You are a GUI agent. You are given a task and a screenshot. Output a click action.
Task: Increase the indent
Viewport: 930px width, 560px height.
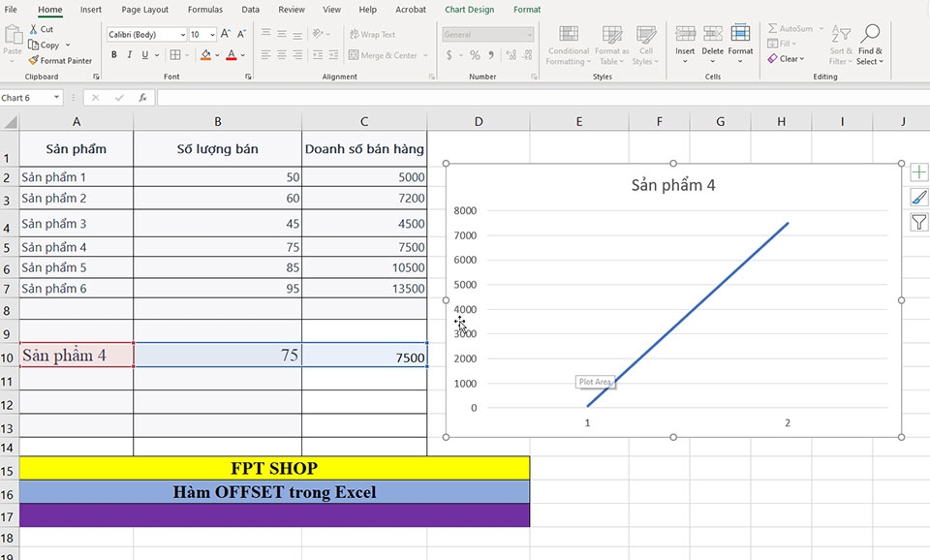333,54
